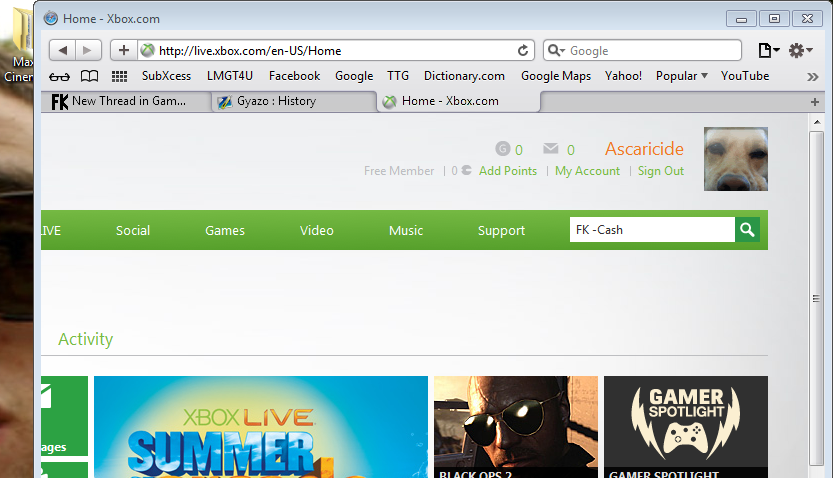Open Reading List glasses icon
The height and width of the screenshot is (478, 833).
click(x=59, y=76)
